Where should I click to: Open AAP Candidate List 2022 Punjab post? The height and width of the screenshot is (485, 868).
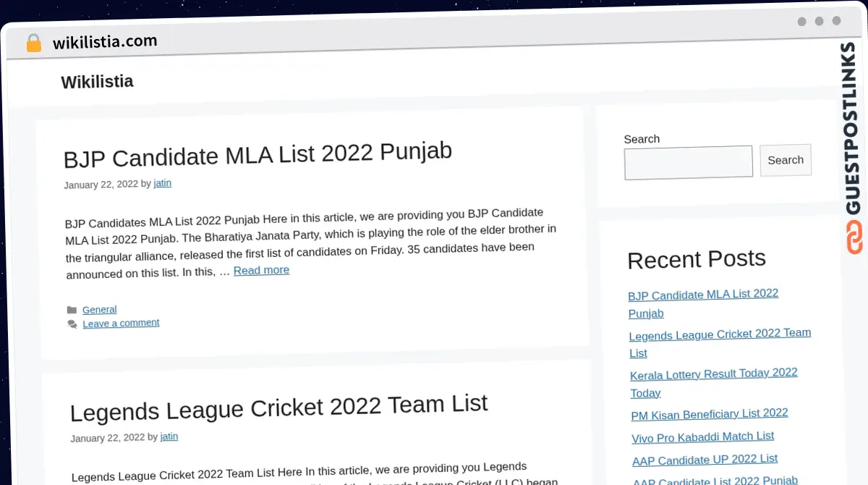click(715, 480)
